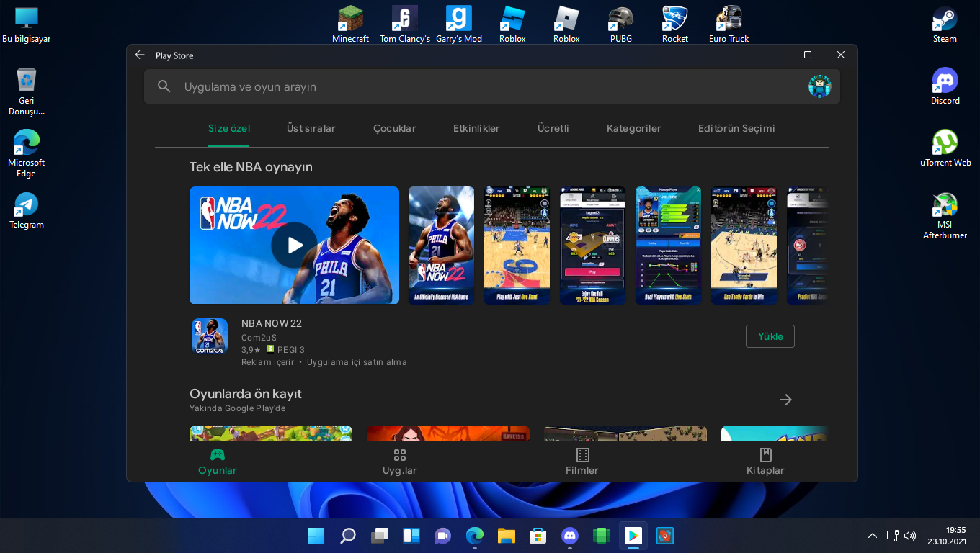The height and width of the screenshot is (553, 980).
Task: Open Task View from the taskbar
Action: click(379, 536)
